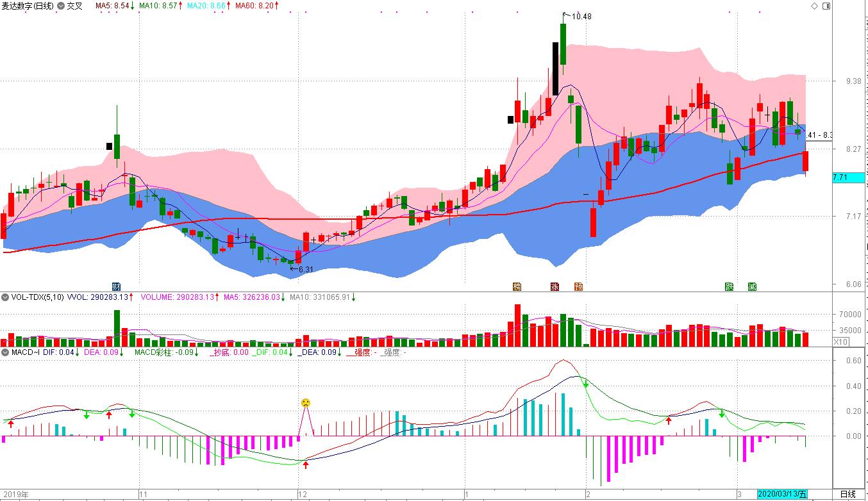Click the stock title 麦达数字(日线)

28,5
